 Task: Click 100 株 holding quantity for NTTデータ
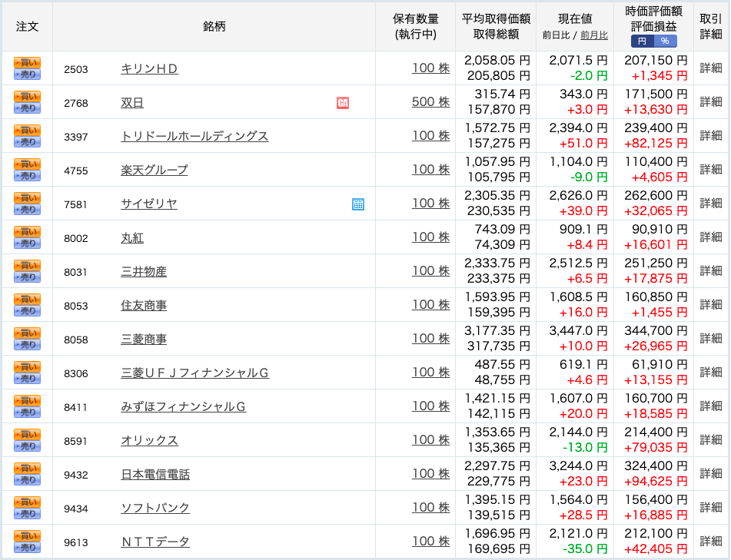point(430,542)
